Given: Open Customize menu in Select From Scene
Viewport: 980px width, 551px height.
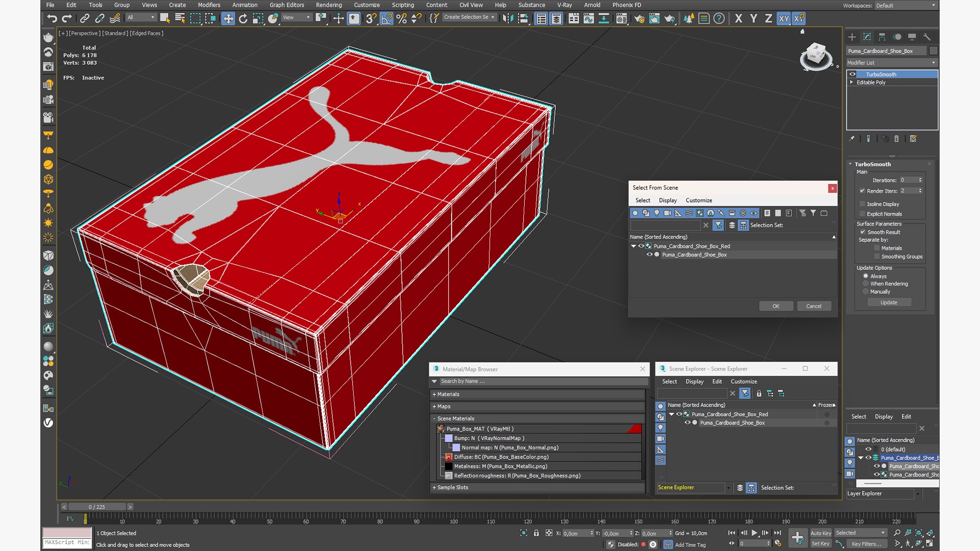Looking at the screenshot, I should click(699, 201).
